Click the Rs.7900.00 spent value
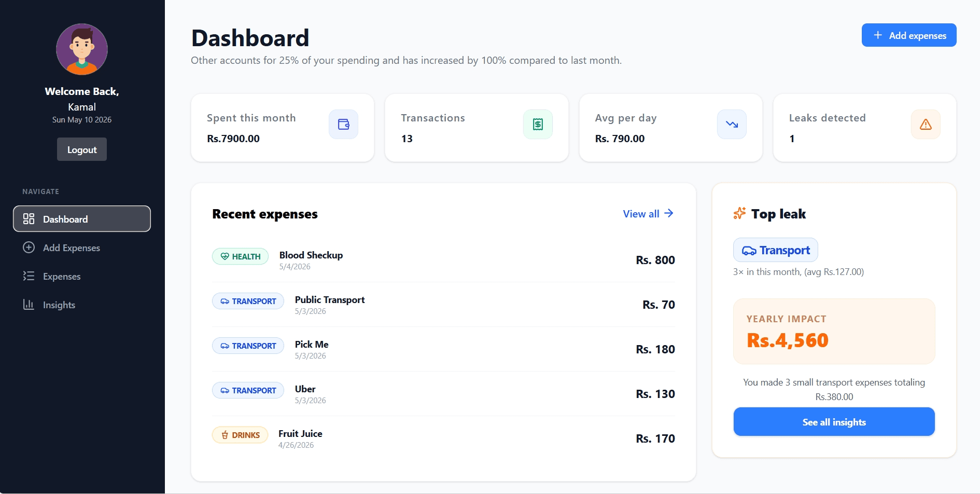The width and height of the screenshot is (980, 494). point(233,139)
